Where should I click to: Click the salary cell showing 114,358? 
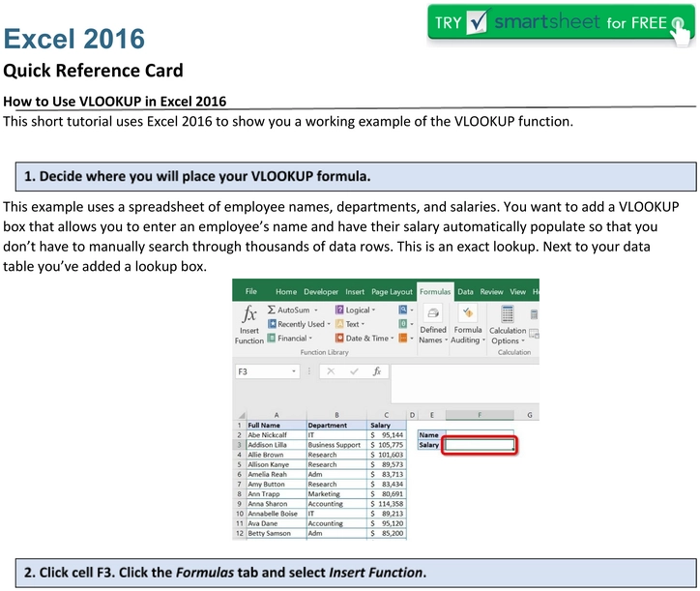click(387, 504)
